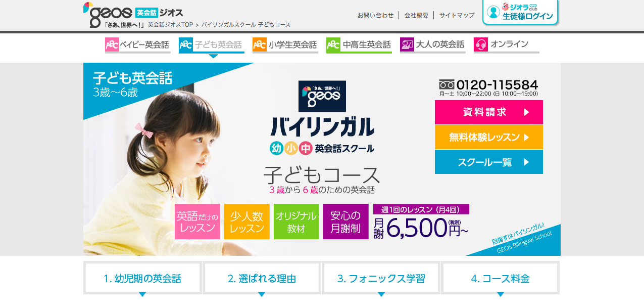This screenshot has height=308, width=644.
Task: Click the 子ども英会話 3歳〜6歳 corner label
Action: tap(132, 84)
